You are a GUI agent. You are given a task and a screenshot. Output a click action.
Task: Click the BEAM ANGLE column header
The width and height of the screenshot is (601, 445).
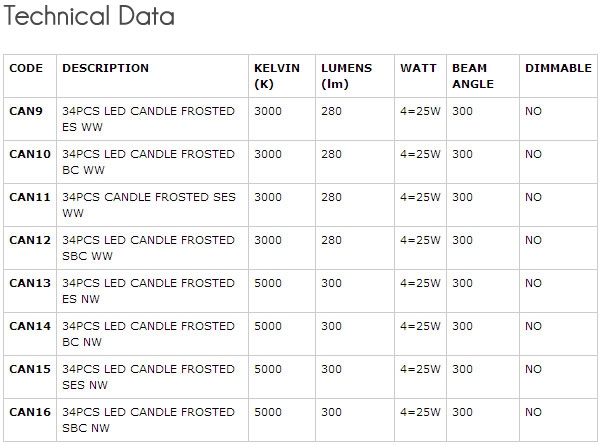coord(472,76)
